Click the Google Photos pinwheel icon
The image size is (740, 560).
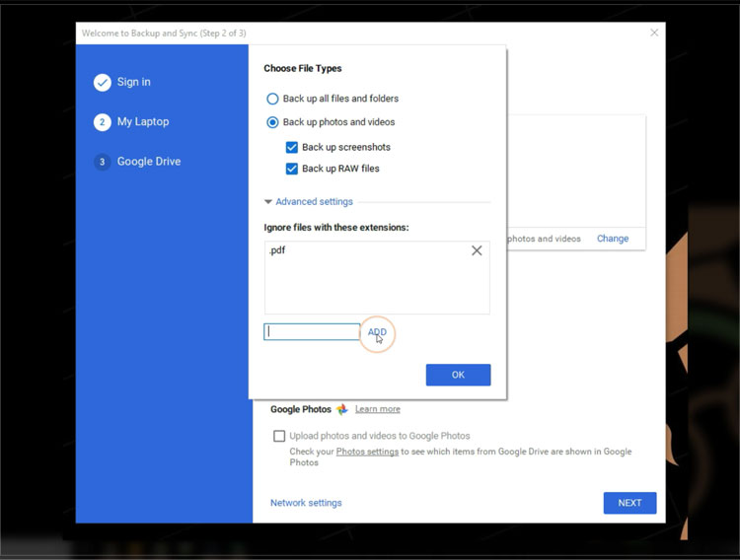coord(342,409)
